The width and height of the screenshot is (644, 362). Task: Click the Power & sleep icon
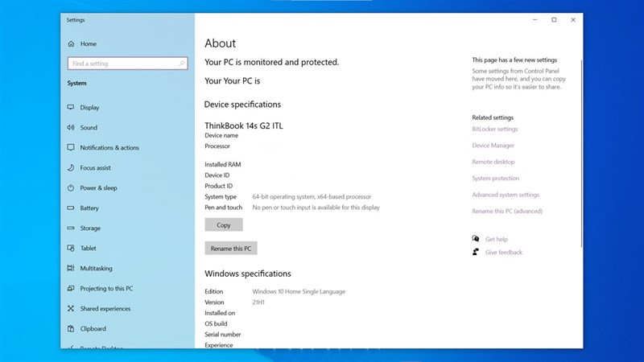tap(71, 187)
